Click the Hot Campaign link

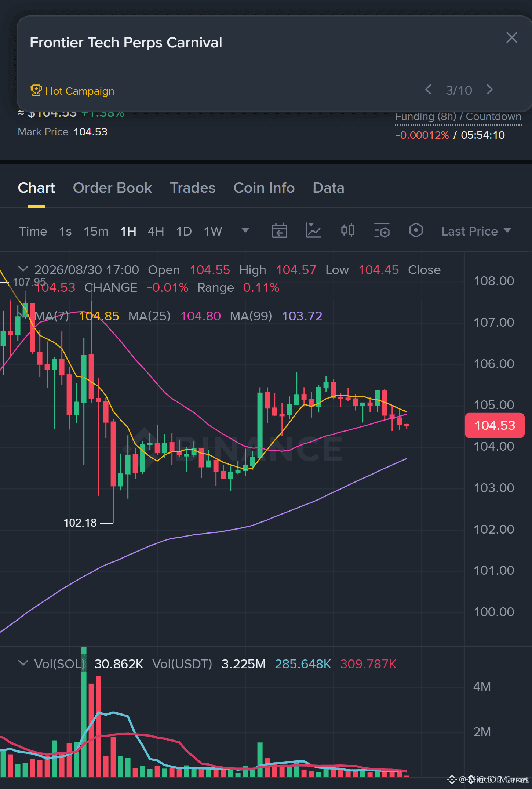(x=72, y=91)
